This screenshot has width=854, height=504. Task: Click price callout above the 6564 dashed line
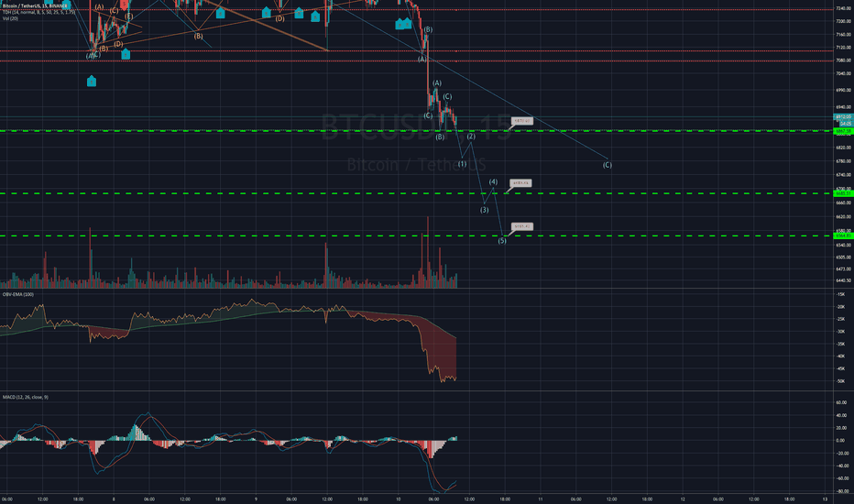click(x=521, y=226)
